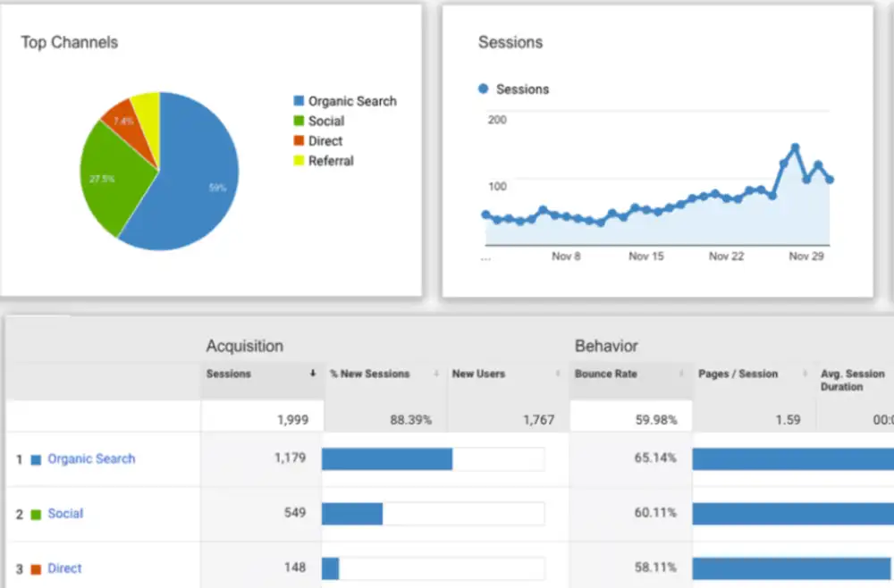Click the 200 y-axis label
Image resolution: width=894 pixels, height=588 pixels.
(497, 120)
